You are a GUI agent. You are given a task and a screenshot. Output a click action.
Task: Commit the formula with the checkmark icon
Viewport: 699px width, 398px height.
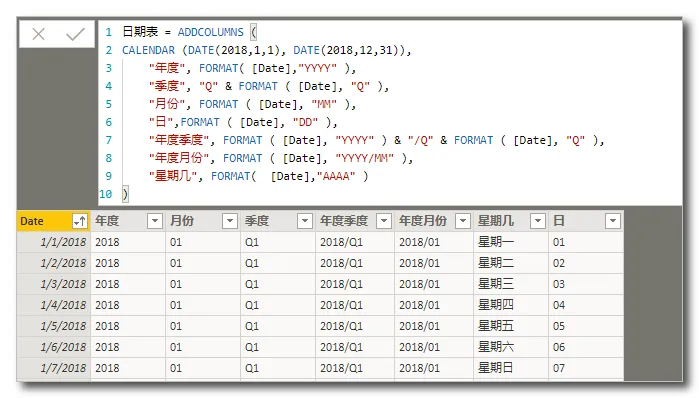pos(75,34)
